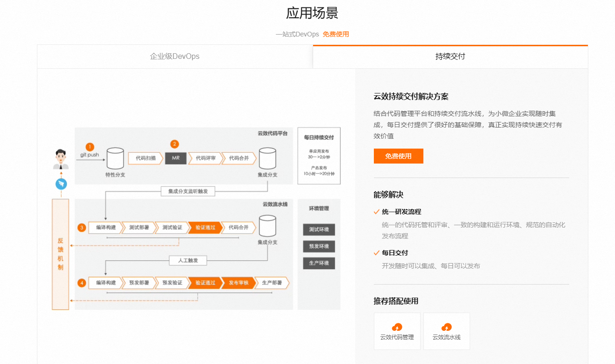
Task: Click the 生产环境 environment box
Action: click(319, 263)
